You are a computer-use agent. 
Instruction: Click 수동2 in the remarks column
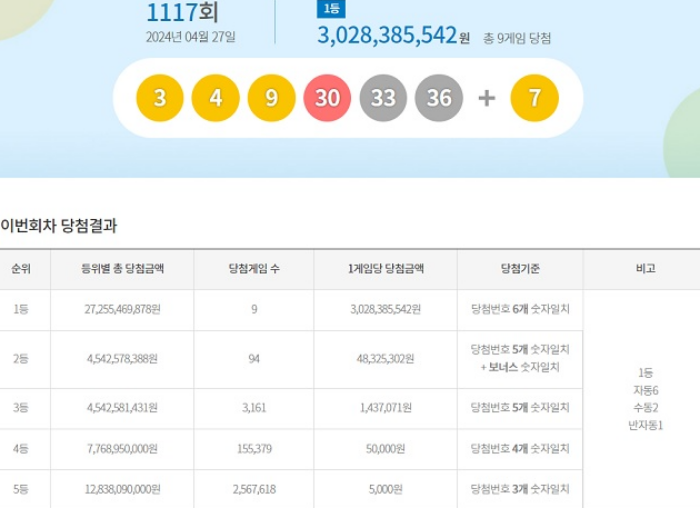tap(646, 408)
